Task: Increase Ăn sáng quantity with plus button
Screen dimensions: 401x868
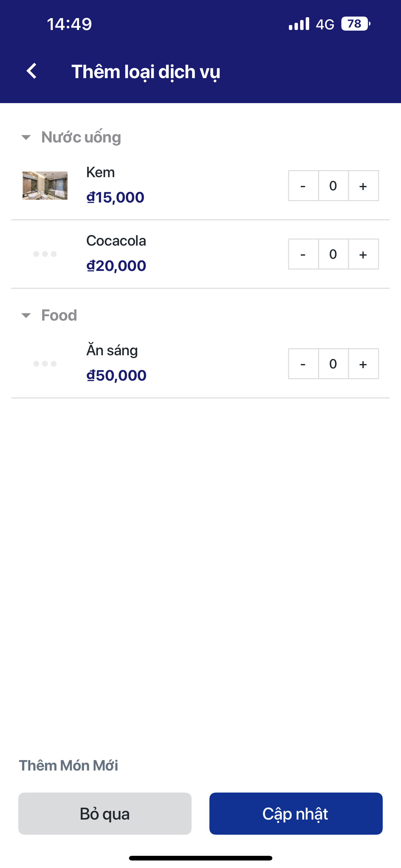Action: point(363,364)
